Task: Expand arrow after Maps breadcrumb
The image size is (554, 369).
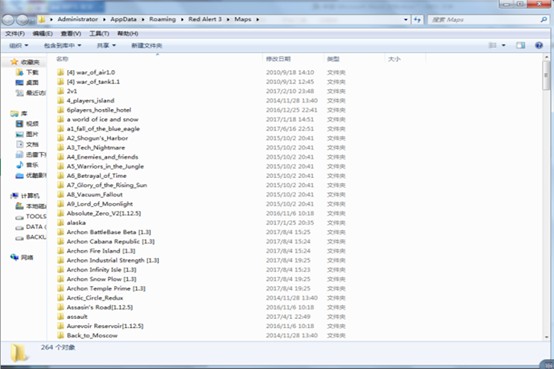Action: 258,19
